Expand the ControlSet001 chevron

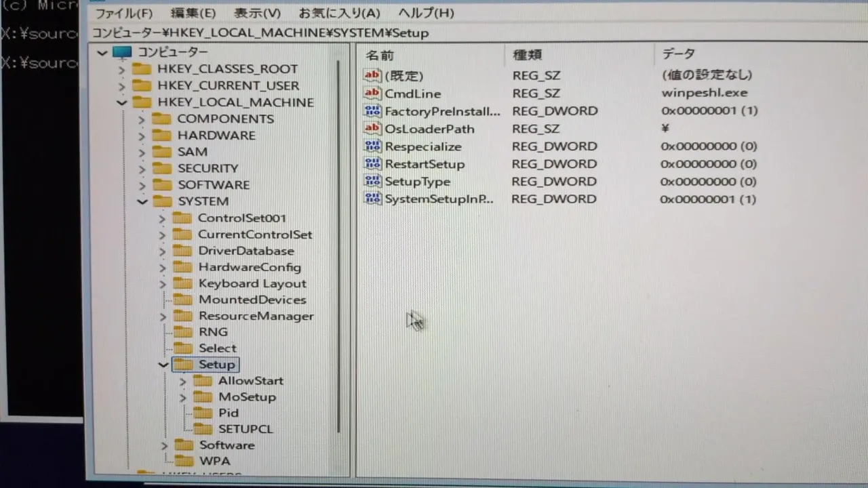coord(162,218)
